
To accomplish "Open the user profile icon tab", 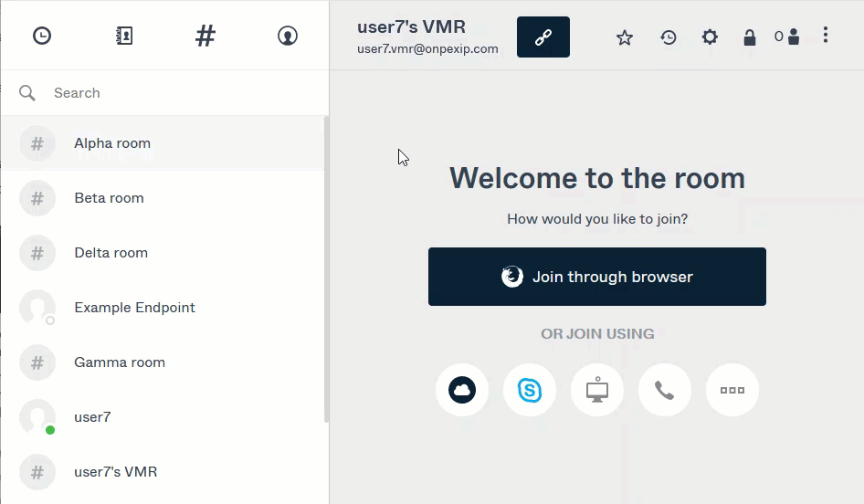I will (x=288, y=36).
